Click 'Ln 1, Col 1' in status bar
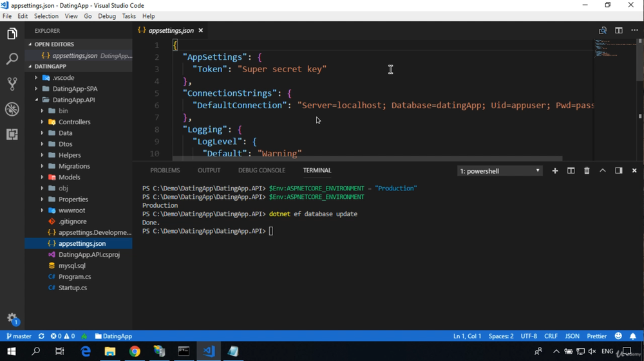The height and width of the screenshot is (361, 644). click(467, 336)
